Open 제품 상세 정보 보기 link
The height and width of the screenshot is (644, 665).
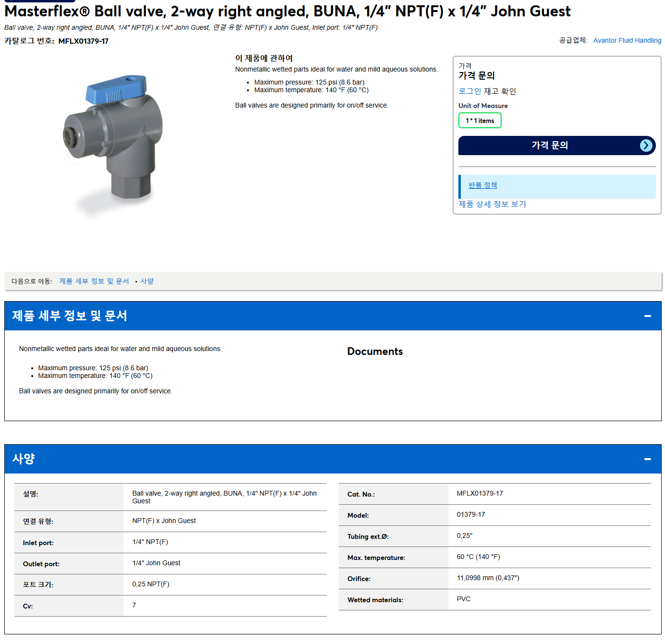[x=492, y=204]
